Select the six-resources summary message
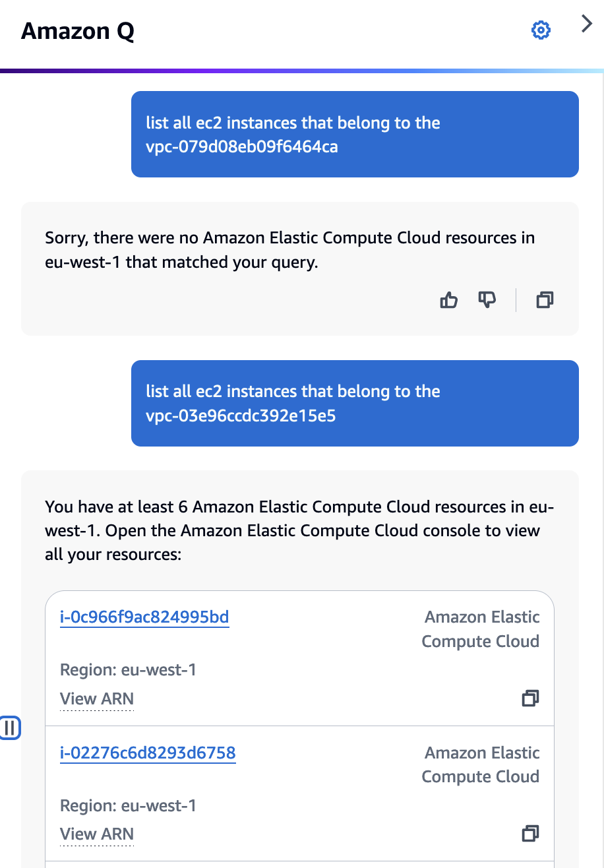The height and width of the screenshot is (868, 604). 299,530
